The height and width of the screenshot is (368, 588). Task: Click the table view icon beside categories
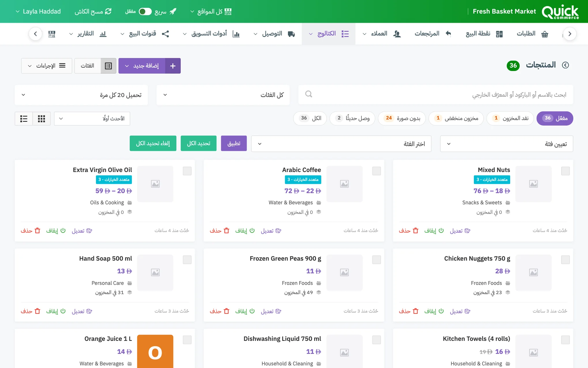pyautogui.click(x=108, y=66)
